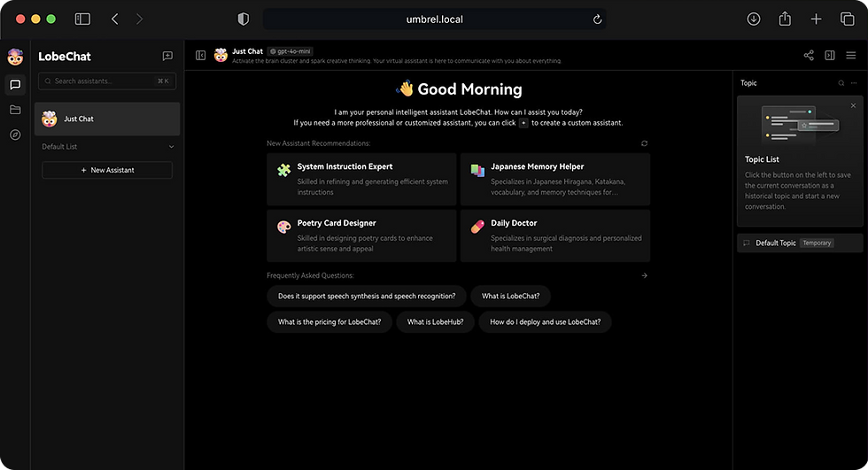868x470 pixels.
Task: Ask 'What is LobeHub?'
Action: coord(435,322)
